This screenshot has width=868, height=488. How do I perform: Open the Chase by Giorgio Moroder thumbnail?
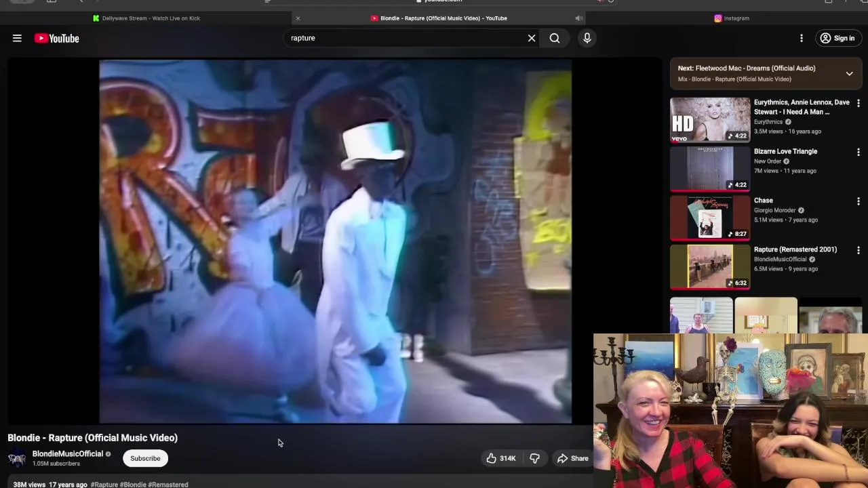tap(710, 218)
